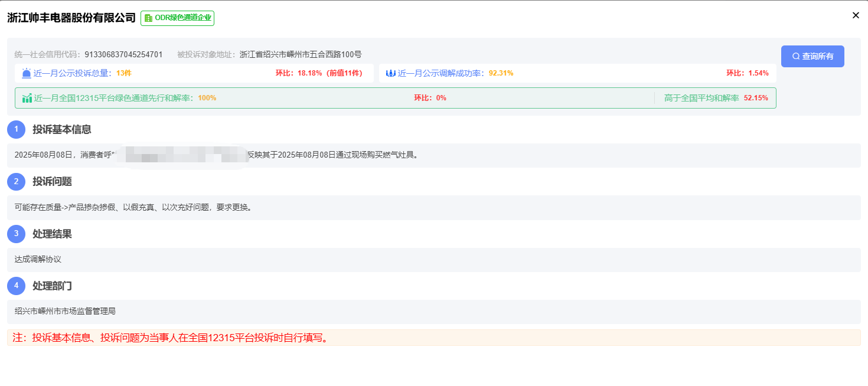Click the complaint total value 13件
Screen dimensions: 868x386
[x=123, y=73]
